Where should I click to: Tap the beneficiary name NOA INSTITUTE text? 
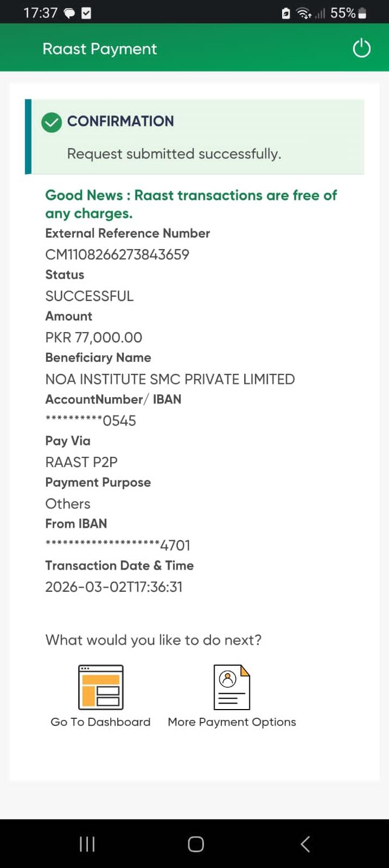(170, 379)
